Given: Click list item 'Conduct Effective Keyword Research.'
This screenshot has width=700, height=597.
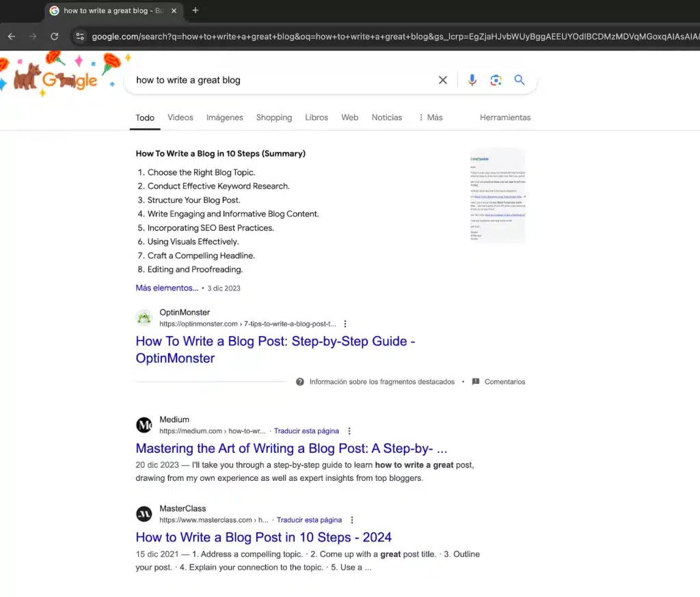Looking at the screenshot, I should coord(219,186).
